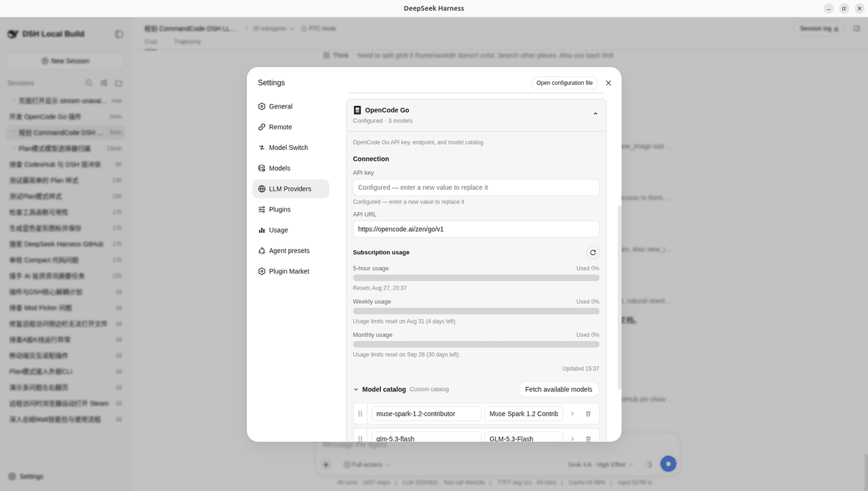Click the new folder icon in Sessions header
The image size is (868, 491).
coord(119,83)
